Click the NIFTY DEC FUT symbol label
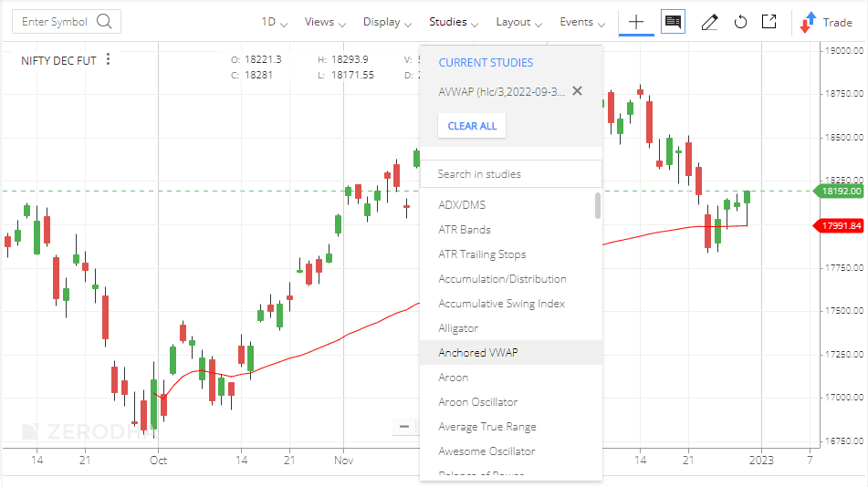 pyautogui.click(x=58, y=60)
